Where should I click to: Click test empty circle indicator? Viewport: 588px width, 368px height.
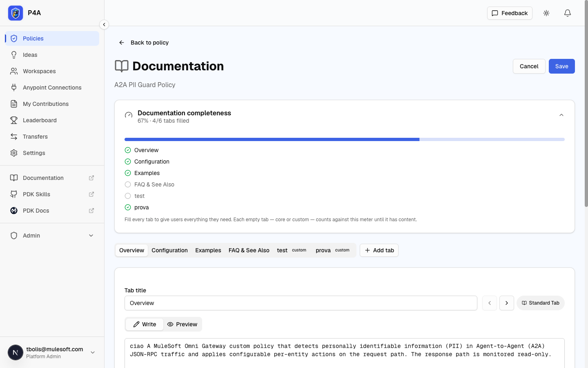pyautogui.click(x=128, y=196)
